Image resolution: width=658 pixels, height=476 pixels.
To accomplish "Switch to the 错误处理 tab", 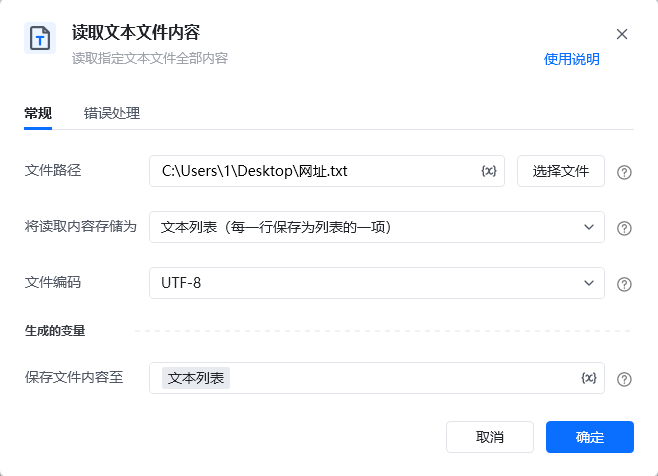I will [112, 113].
